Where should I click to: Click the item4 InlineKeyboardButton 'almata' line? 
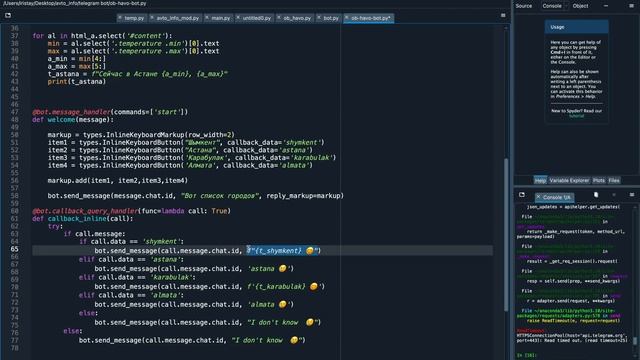click(x=180, y=165)
